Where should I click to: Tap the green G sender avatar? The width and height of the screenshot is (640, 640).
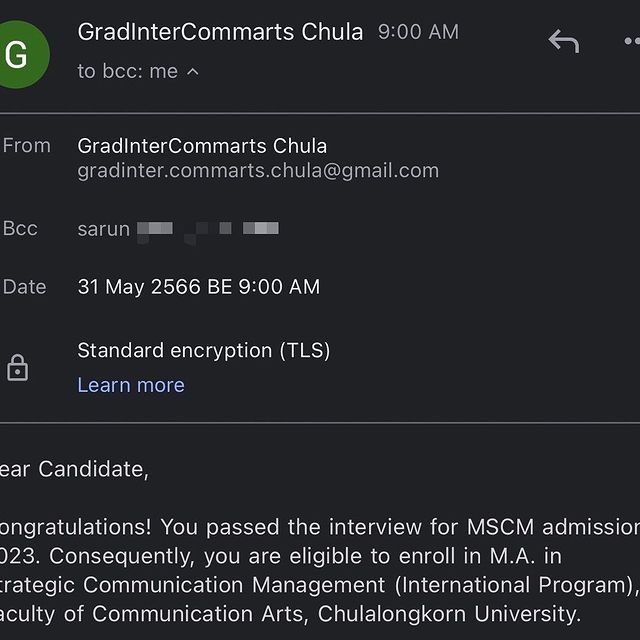23,54
